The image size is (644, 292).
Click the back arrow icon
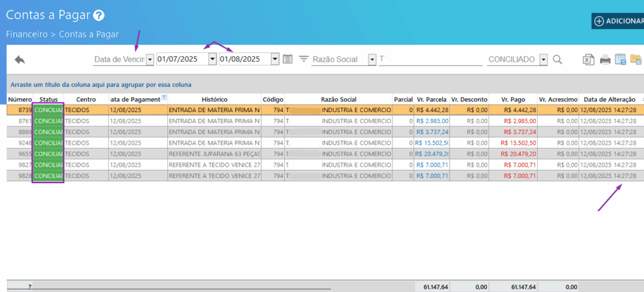(x=19, y=60)
